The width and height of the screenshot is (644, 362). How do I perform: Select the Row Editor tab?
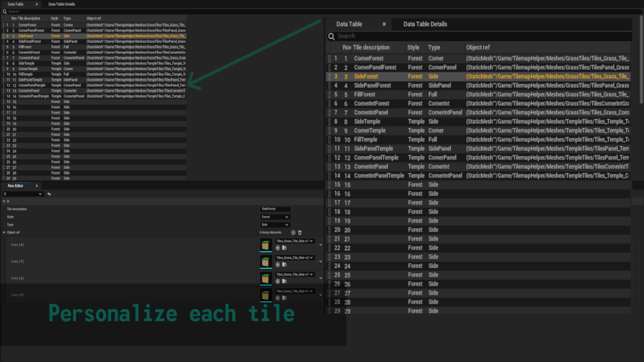tap(16, 185)
